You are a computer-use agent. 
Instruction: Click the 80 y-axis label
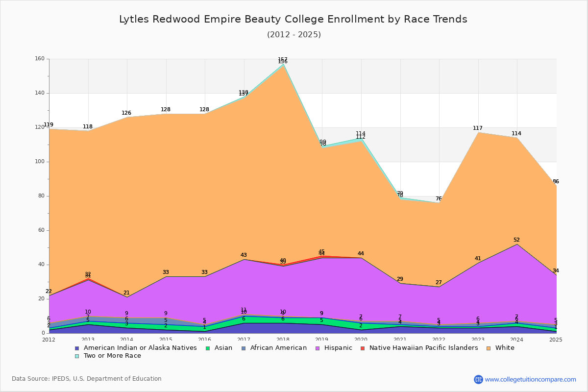41,196
